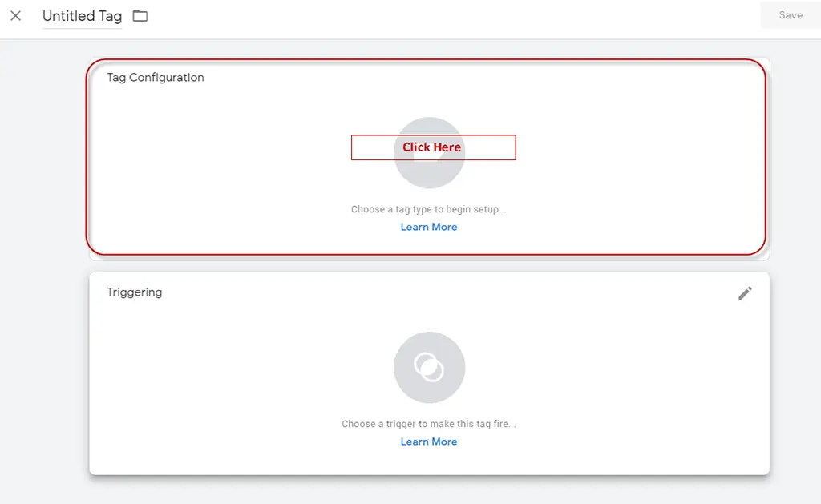Begin tag setup by clicking the red outlined box
Viewport: 821px width, 504px height.
tap(433, 147)
